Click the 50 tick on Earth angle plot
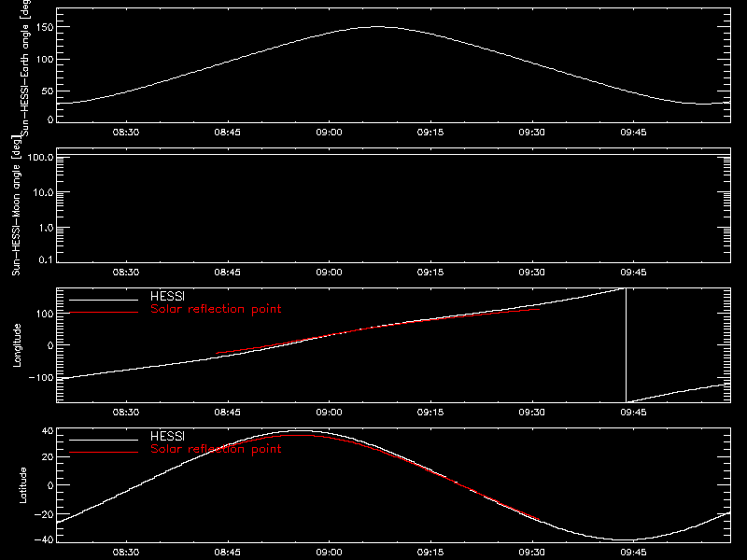This screenshot has width=747, height=560. click(48, 91)
